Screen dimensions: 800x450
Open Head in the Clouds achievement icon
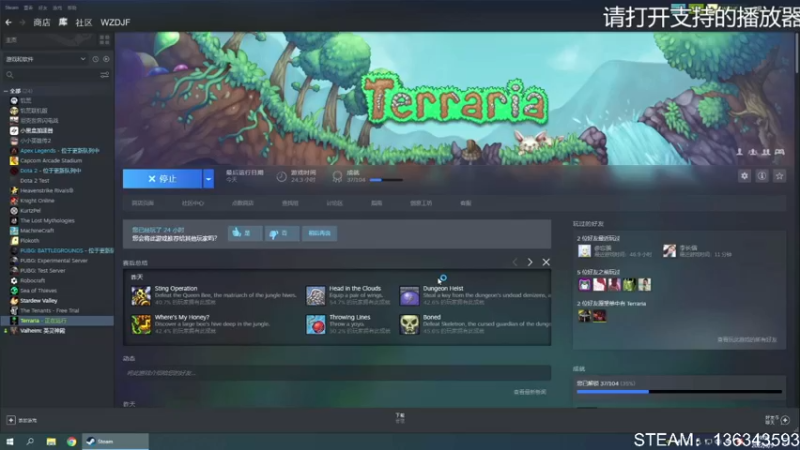[315, 296]
